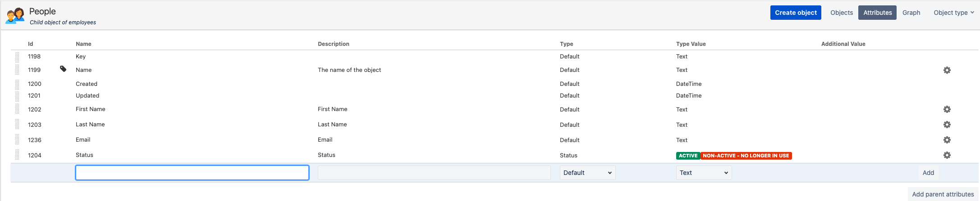Open gear settings for Status attribute
The height and width of the screenshot is (201, 980).
pyautogui.click(x=947, y=155)
